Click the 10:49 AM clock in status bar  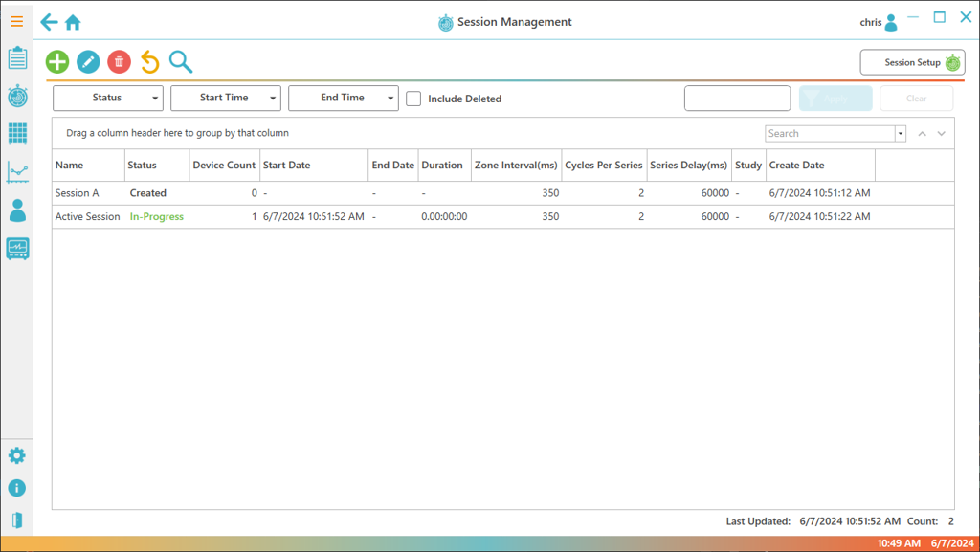pyautogui.click(x=899, y=543)
